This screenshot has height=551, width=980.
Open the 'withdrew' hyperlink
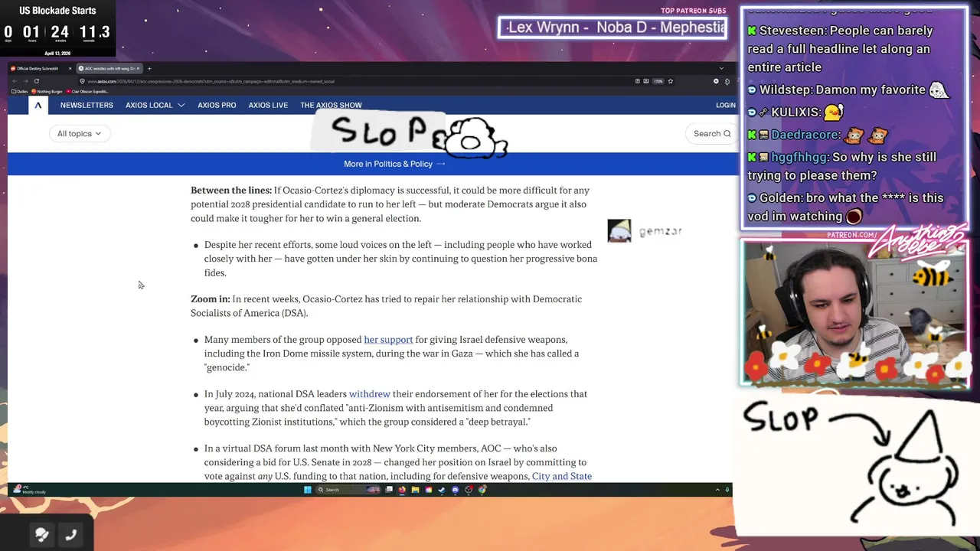click(370, 394)
